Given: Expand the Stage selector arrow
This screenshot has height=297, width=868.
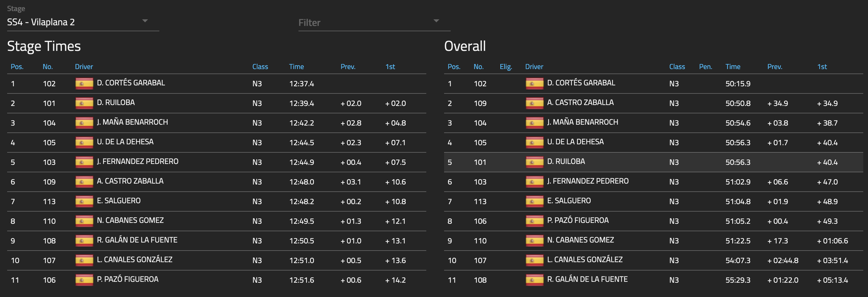Looking at the screenshot, I should [145, 21].
